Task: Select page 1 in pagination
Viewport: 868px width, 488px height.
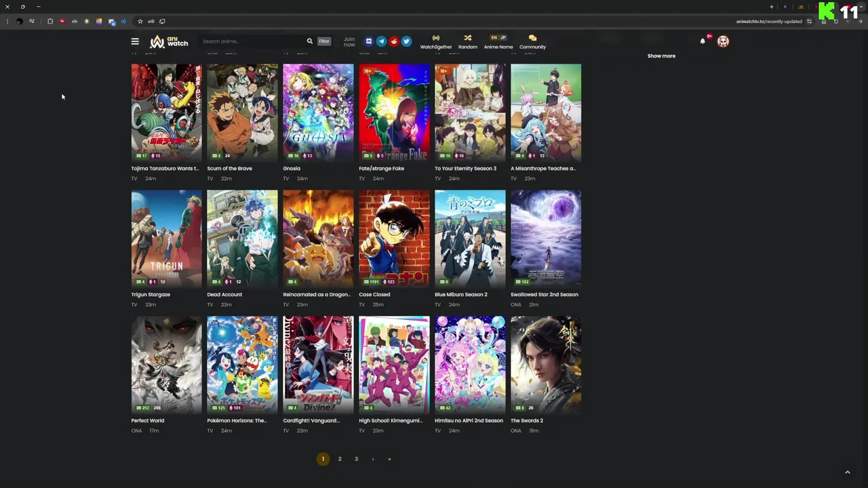Action: click(323, 459)
